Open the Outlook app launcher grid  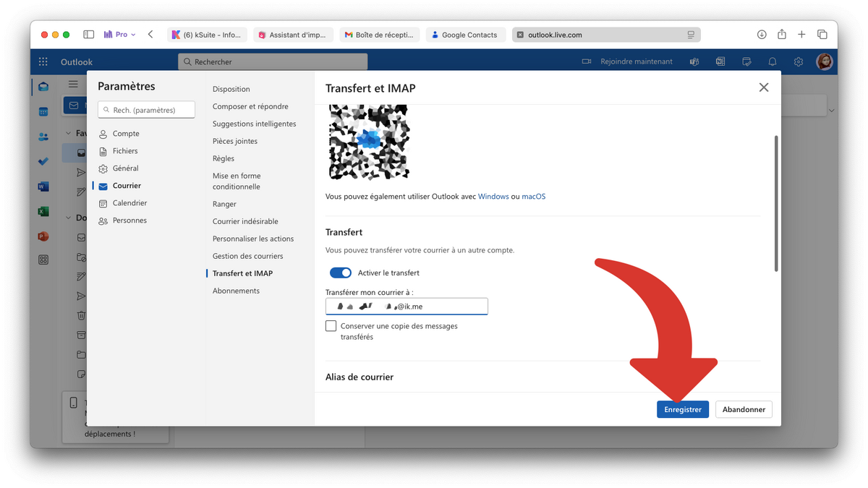(43, 61)
